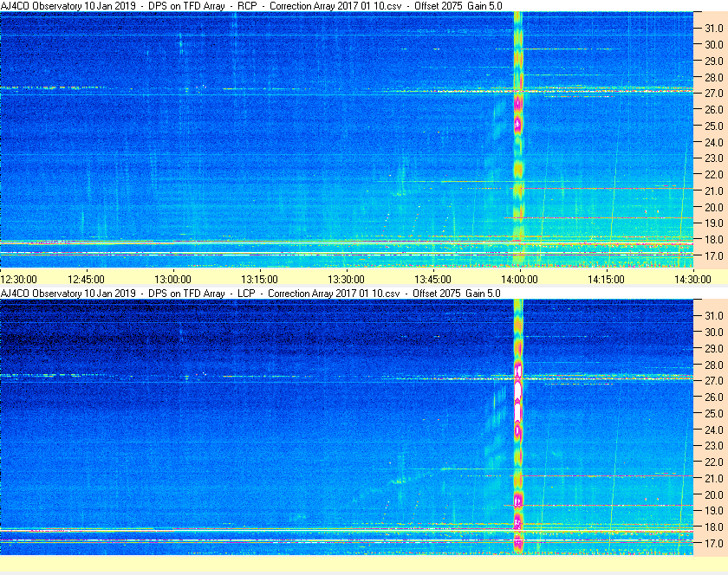Select the 14:00:00 time axis label
728x575 pixels.
click(x=519, y=280)
